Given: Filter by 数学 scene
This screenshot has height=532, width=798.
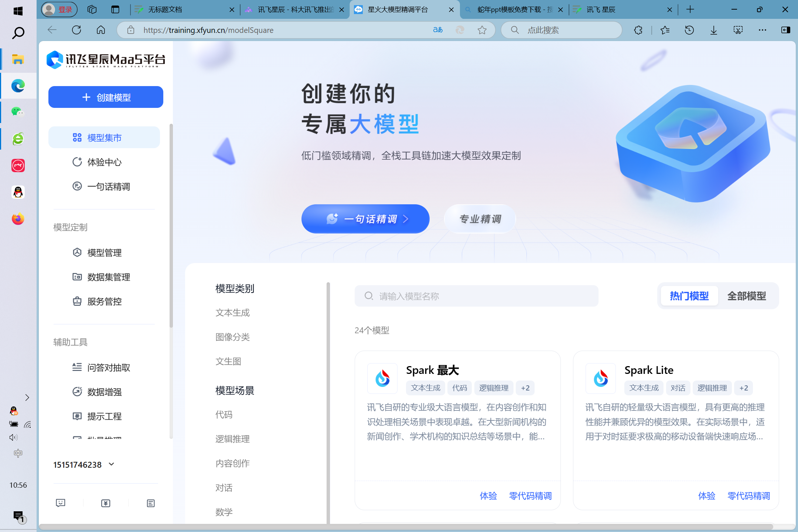Looking at the screenshot, I should click(x=224, y=512).
